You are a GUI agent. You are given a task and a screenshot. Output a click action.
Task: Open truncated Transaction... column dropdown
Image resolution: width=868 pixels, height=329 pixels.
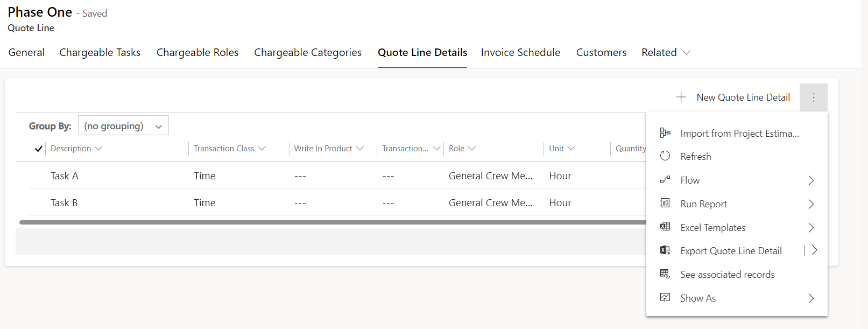pyautogui.click(x=436, y=148)
